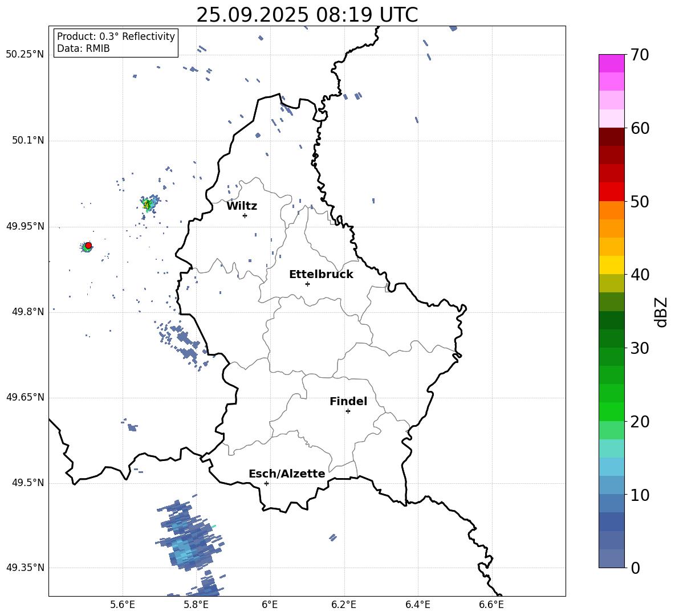Click the 70 colorbar tick label
The image size is (675, 616).
[640, 55]
